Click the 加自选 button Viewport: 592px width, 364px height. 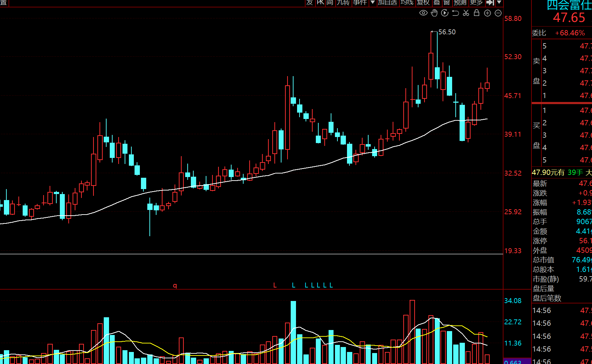[x=387, y=2]
